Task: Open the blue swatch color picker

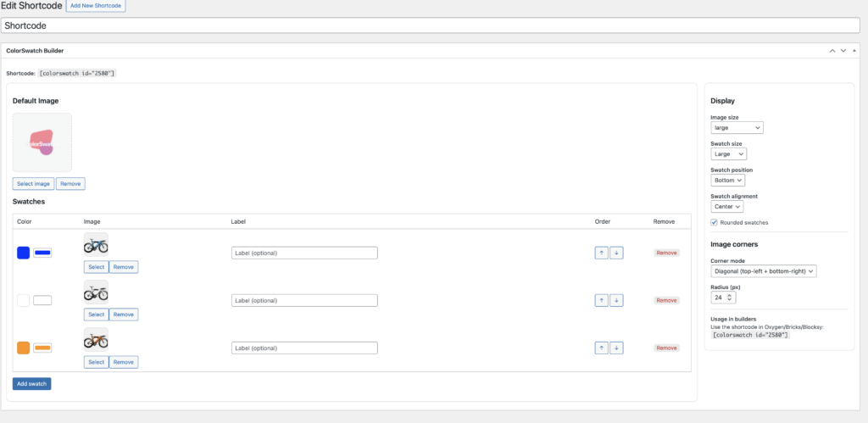Action: click(x=42, y=253)
